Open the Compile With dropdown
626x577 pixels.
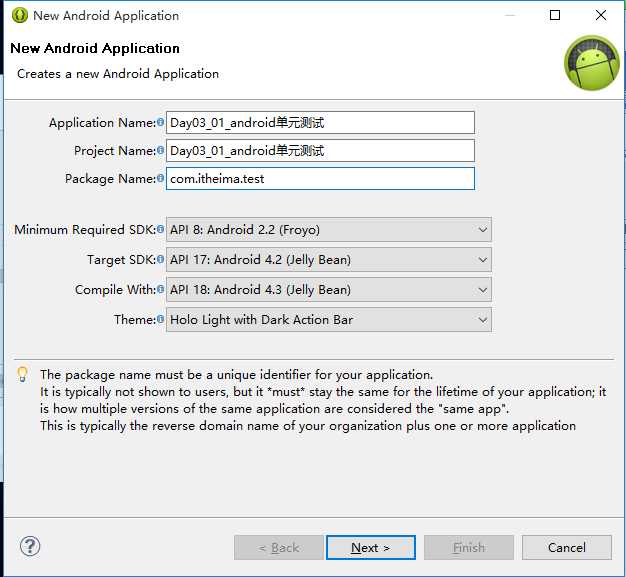tap(329, 289)
